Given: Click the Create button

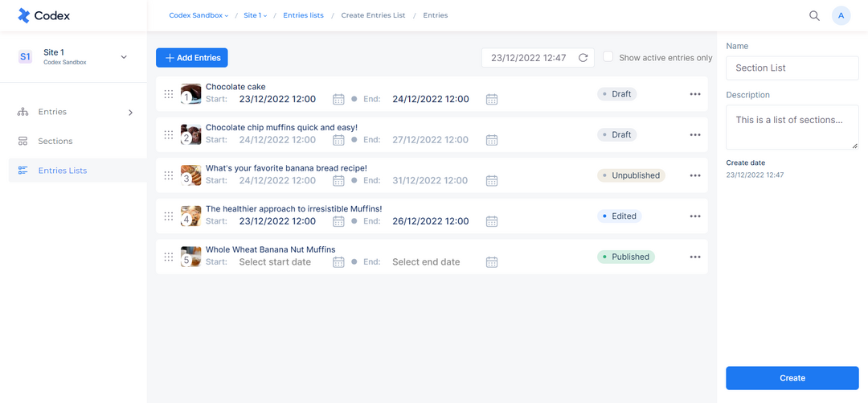Looking at the screenshot, I should point(792,378).
